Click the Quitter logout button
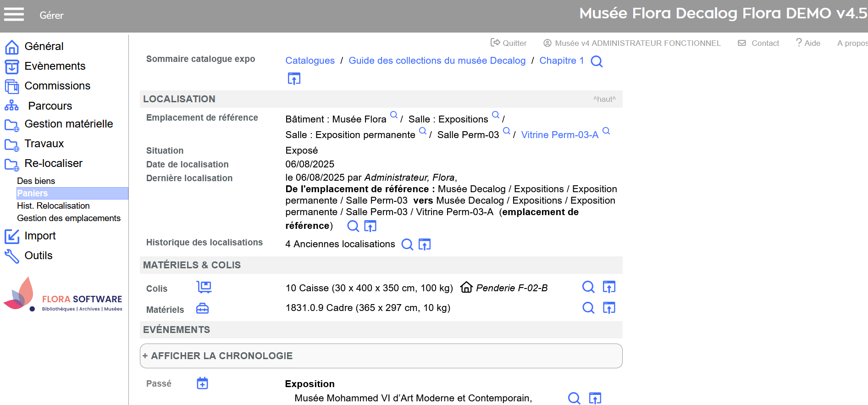 [509, 43]
